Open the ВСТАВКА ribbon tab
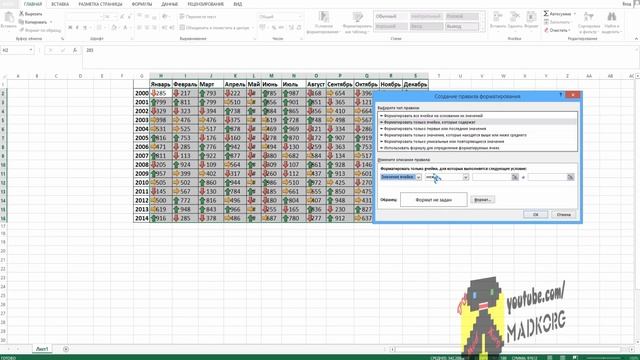The width and height of the screenshot is (640, 360). pos(60,4)
